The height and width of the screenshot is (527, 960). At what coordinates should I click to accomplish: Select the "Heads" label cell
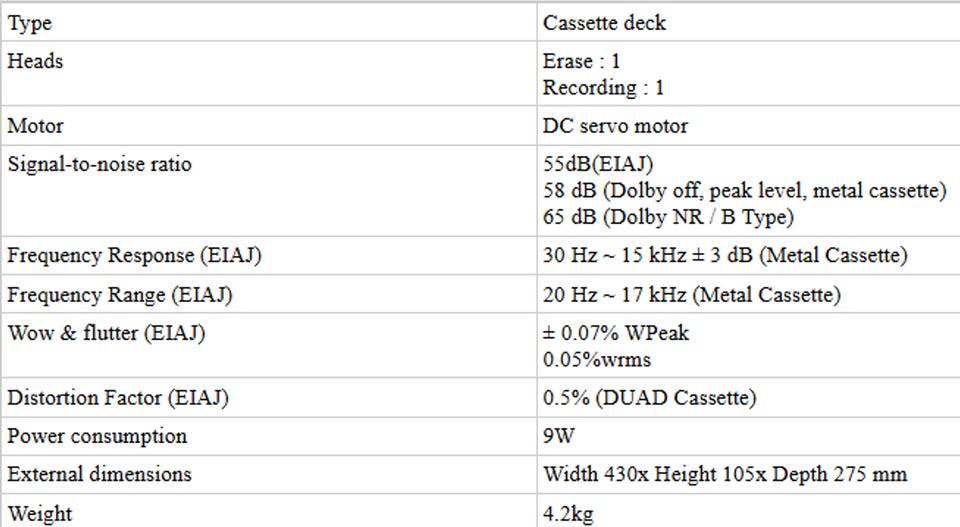(x=35, y=61)
